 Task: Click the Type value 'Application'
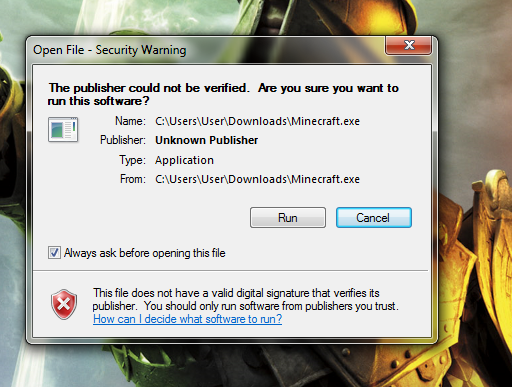pyautogui.click(x=184, y=160)
